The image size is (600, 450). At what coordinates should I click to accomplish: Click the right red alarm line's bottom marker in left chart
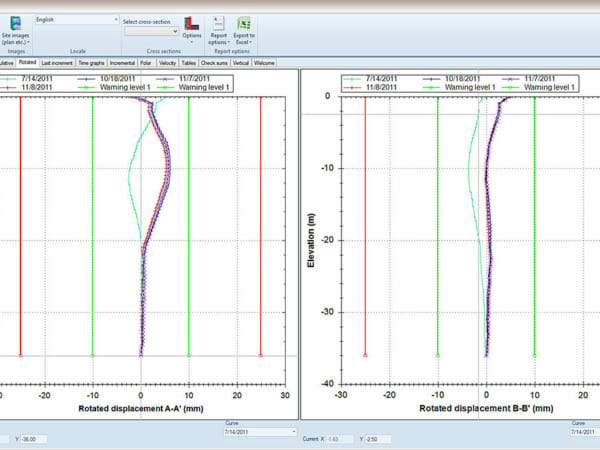pyautogui.click(x=261, y=355)
